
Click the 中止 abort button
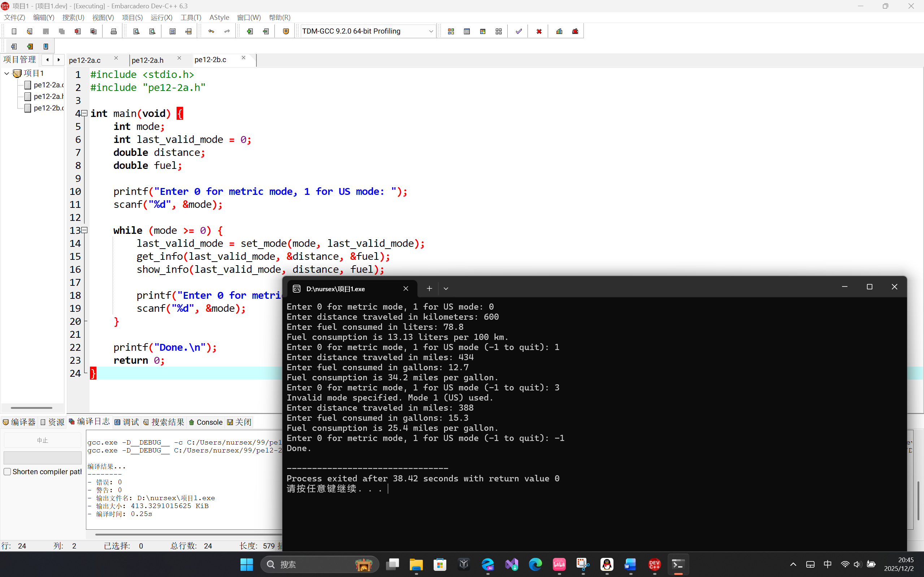[x=42, y=440]
